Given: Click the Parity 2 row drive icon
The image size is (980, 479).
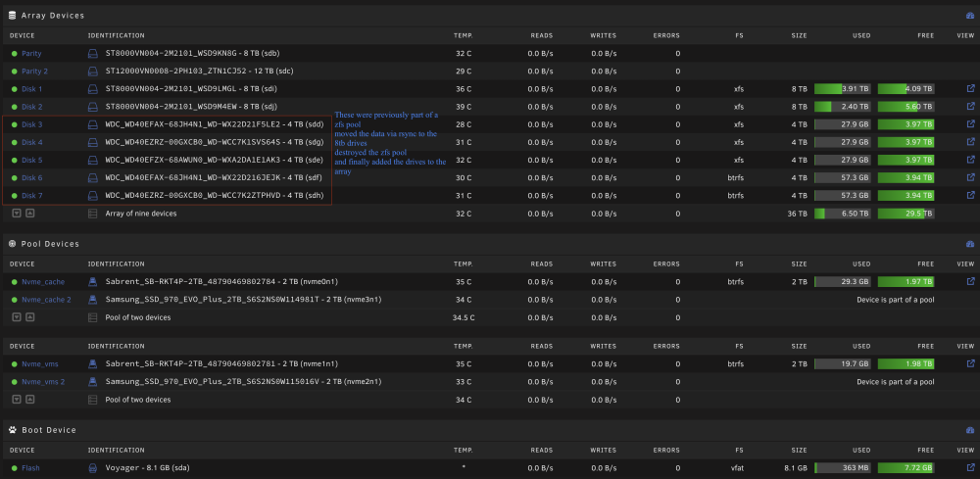Looking at the screenshot, I should (x=92, y=72).
